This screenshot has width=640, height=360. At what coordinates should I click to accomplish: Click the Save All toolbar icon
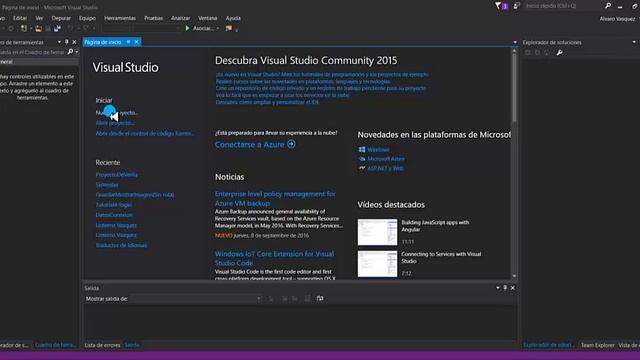click(x=57, y=28)
